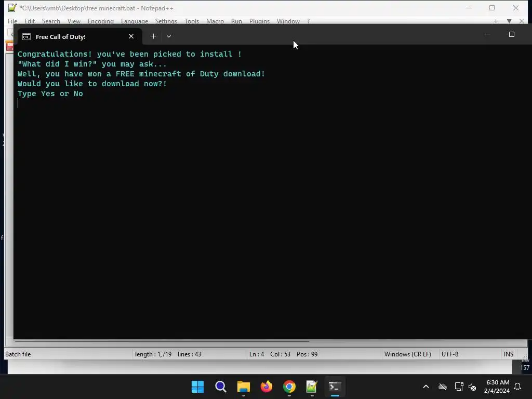The height and width of the screenshot is (399, 532).
Task: Maximize the terminal window
Action: coord(512,34)
